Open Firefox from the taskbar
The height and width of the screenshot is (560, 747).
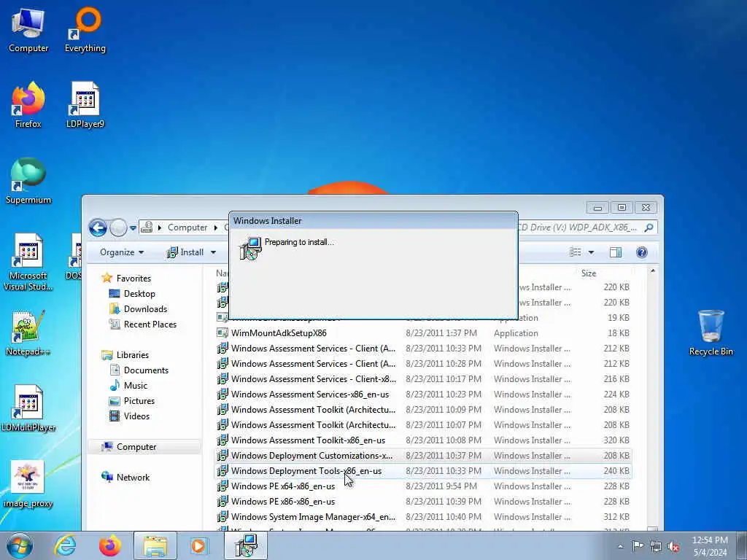pyautogui.click(x=110, y=545)
